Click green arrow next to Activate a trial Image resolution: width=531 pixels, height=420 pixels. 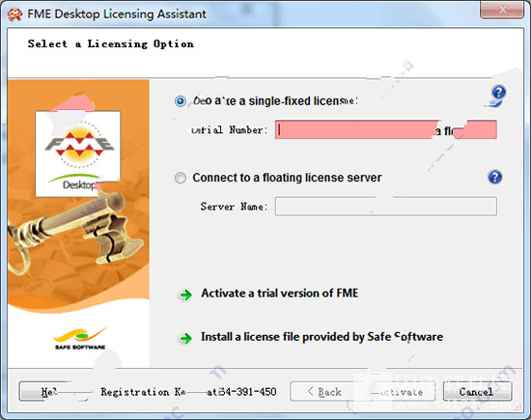[185, 294]
